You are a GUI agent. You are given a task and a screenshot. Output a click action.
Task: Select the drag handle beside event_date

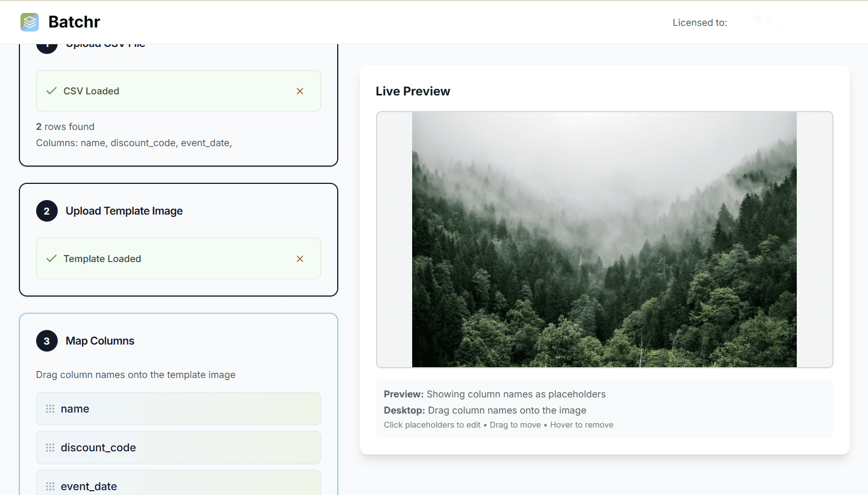tap(50, 486)
